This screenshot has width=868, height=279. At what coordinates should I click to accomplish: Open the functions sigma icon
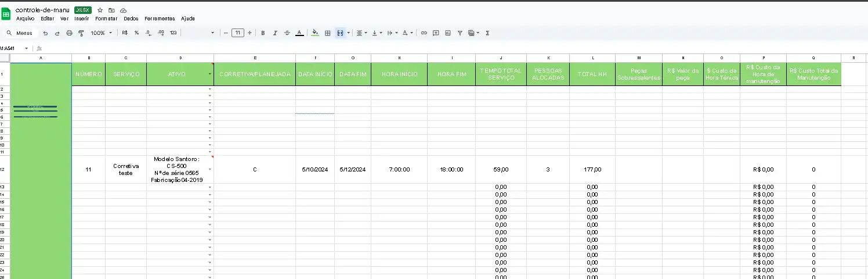[487, 33]
